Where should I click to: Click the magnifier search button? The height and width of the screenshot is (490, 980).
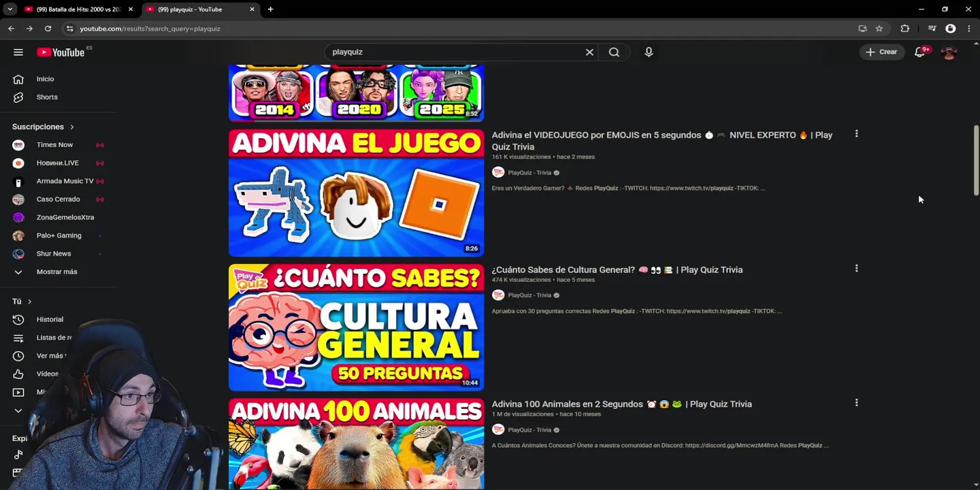click(x=614, y=52)
